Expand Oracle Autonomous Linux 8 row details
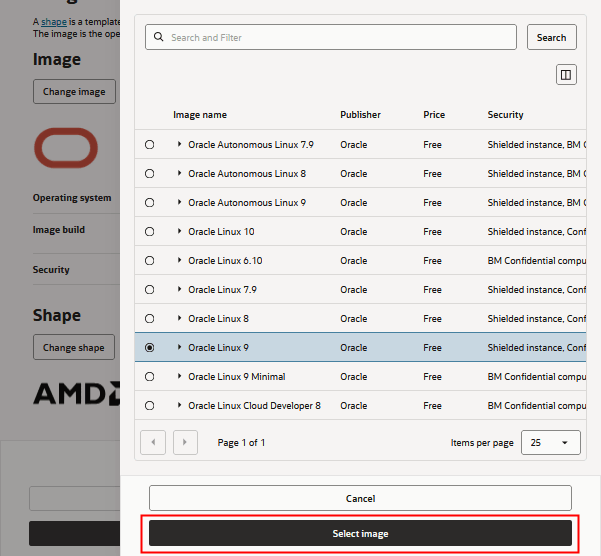Image resolution: width=601 pixels, height=556 pixels. 179,173
